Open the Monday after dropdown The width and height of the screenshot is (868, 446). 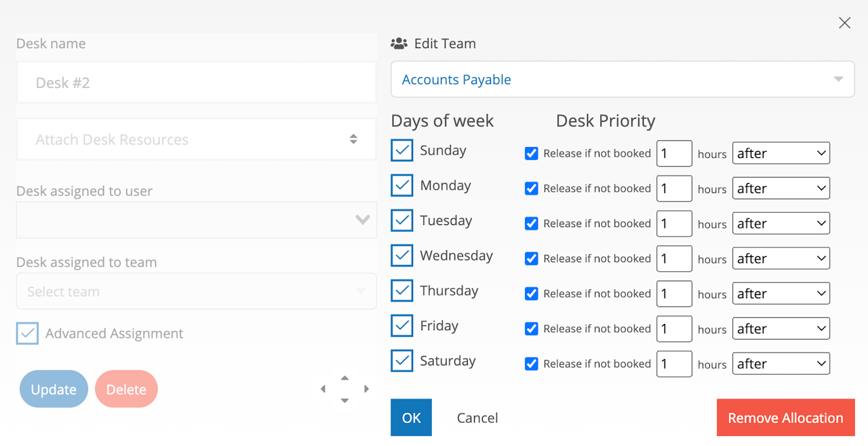tap(781, 188)
